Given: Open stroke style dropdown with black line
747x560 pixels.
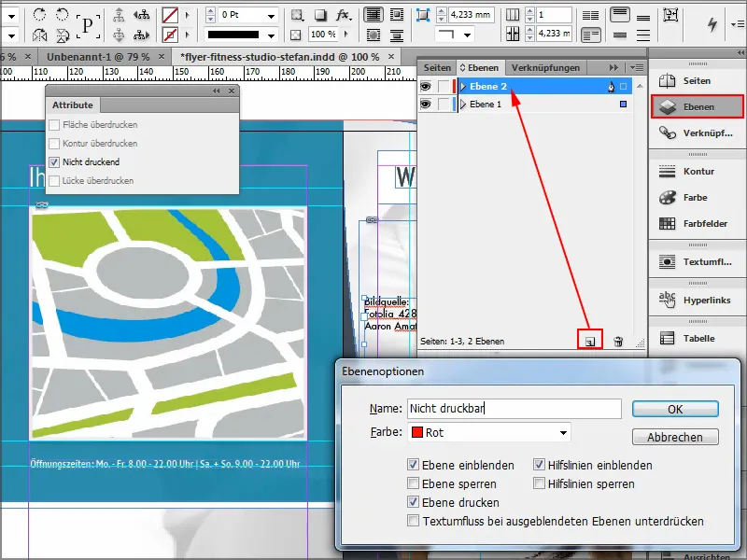Looking at the screenshot, I should (x=271, y=35).
